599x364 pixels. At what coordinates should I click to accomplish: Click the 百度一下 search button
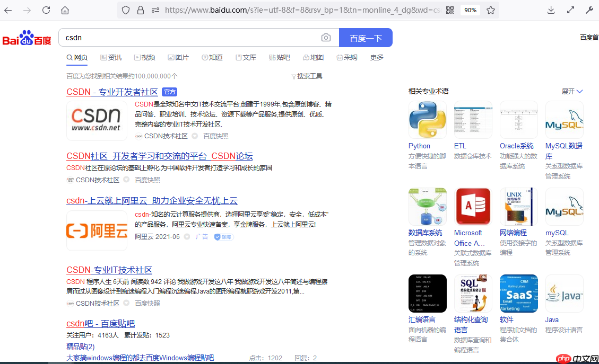tap(366, 38)
